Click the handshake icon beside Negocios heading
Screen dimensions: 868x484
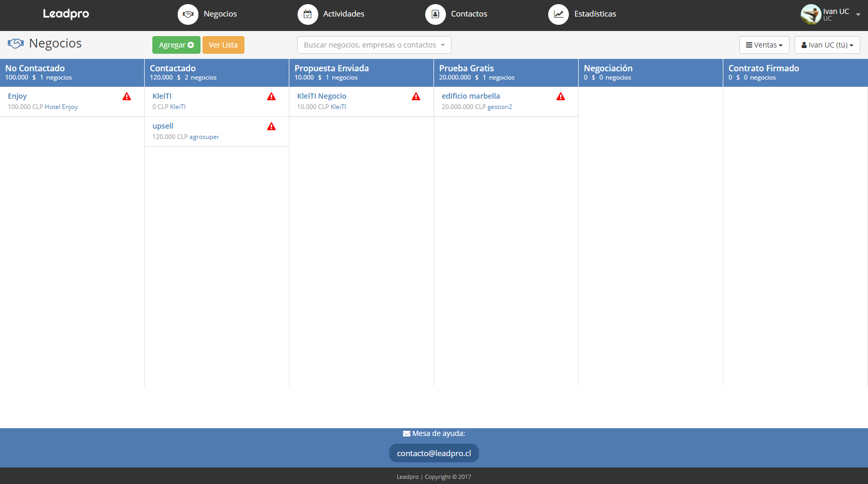point(16,43)
